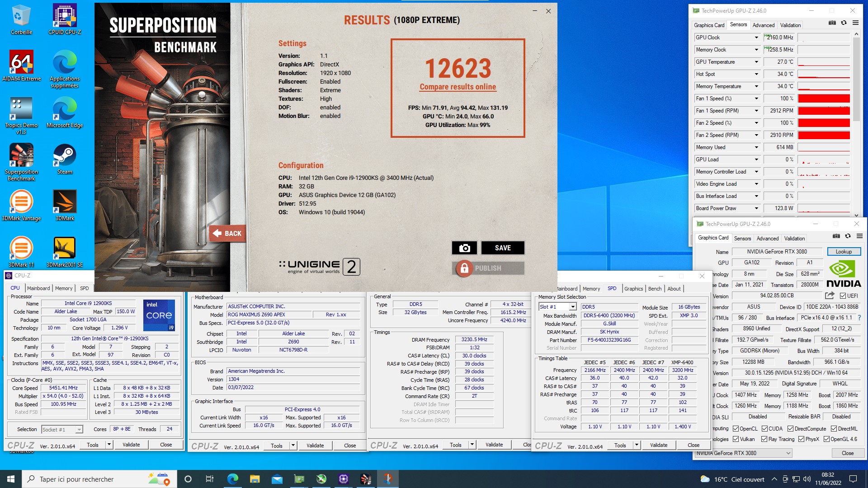
Task: Switch to Memory tab in CPU-Z CPU window
Action: (x=64, y=288)
